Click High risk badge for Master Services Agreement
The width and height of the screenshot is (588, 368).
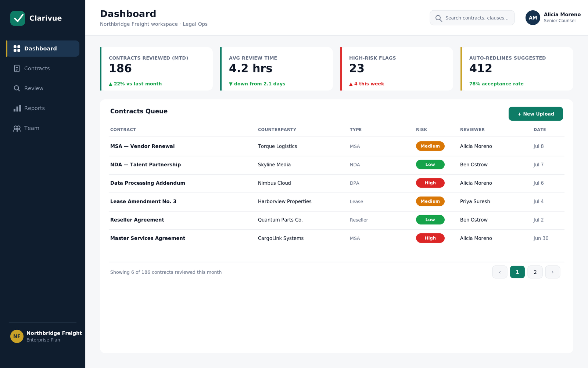430,238
